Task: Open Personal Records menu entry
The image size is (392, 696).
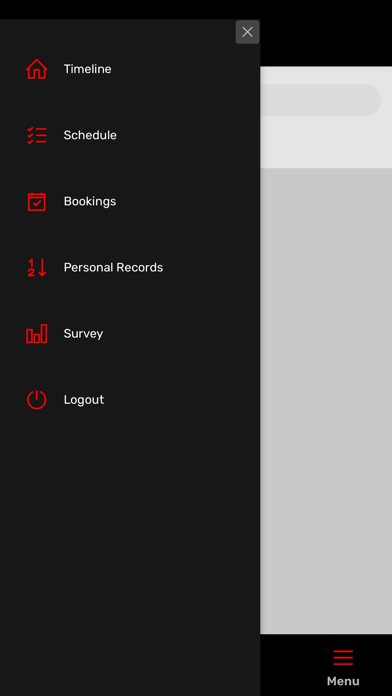Action: coord(113,268)
